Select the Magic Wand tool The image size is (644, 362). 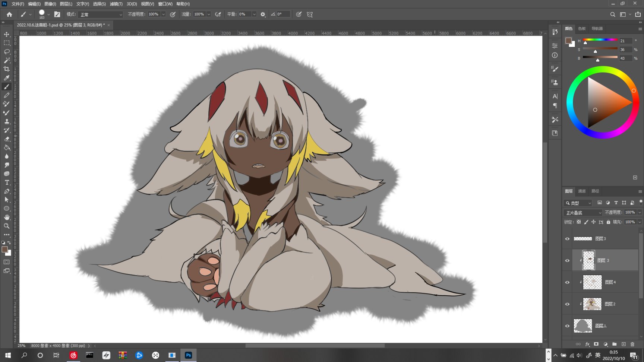tap(7, 60)
